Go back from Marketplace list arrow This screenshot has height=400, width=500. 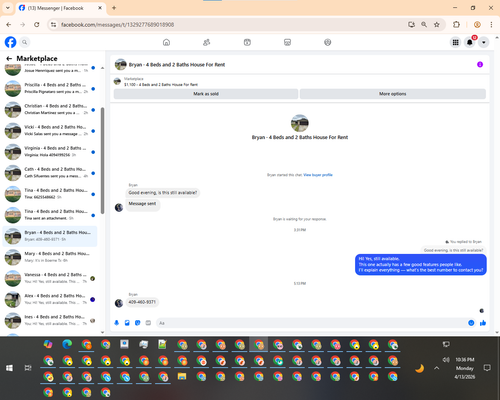click(x=9, y=58)
